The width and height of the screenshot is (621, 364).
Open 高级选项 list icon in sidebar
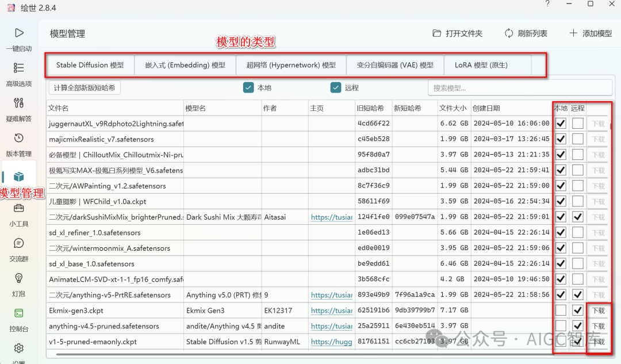(18, 68)
